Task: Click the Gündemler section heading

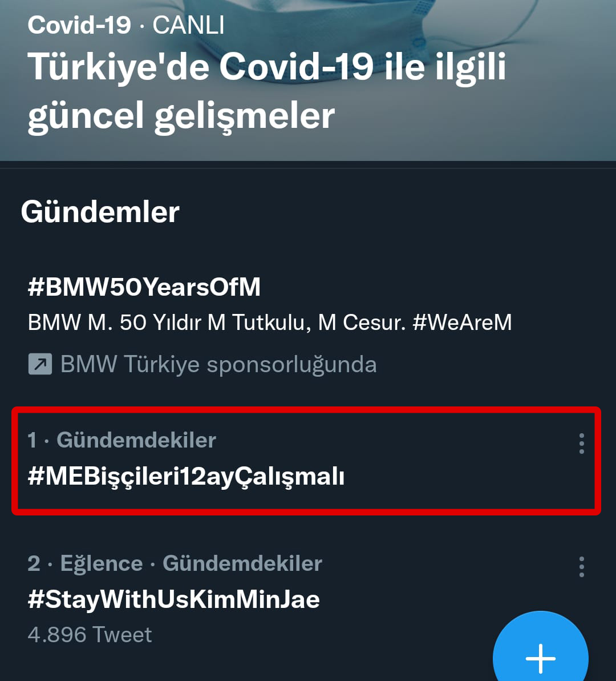Action: click(x=100, y=212)
